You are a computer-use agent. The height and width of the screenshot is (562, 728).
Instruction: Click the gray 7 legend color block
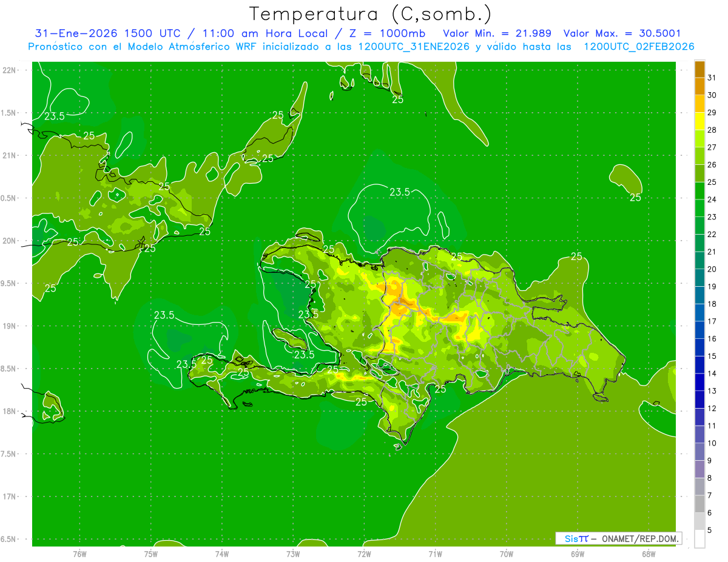click(699, 487)
